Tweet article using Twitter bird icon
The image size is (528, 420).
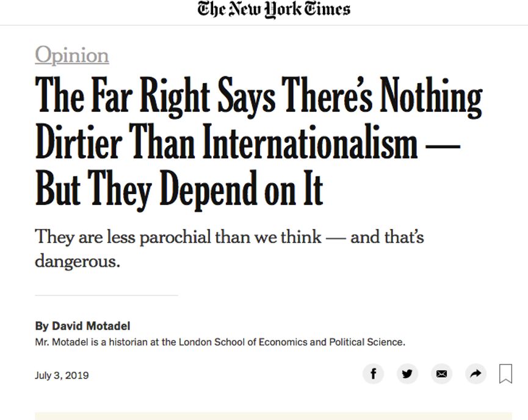pyautogui.click(x=408, y=374)
